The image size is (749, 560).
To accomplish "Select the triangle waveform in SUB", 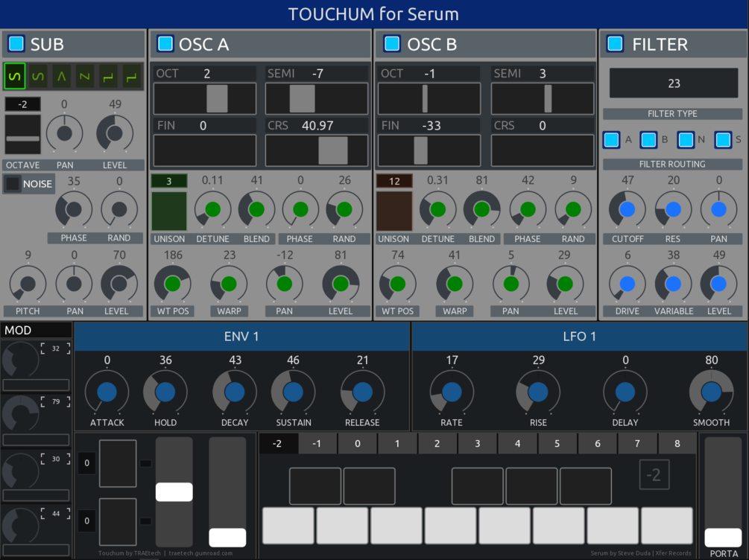I will click(60, 75).
